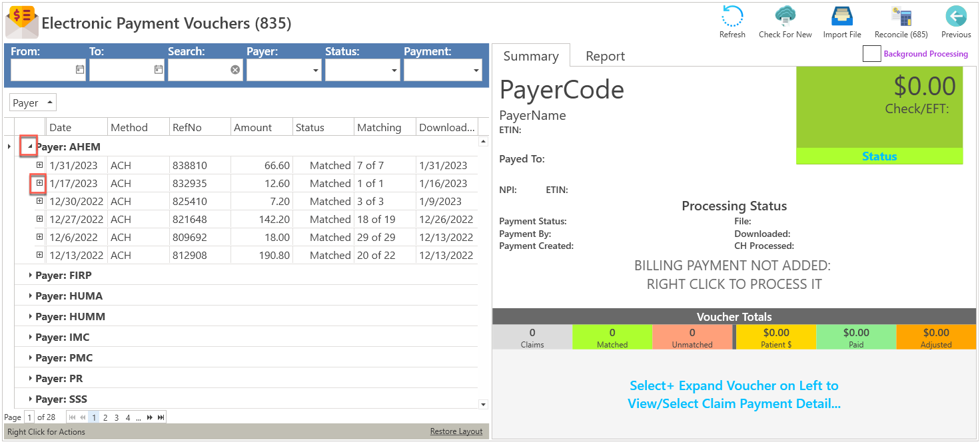This screenshot has height=444, width=980.
Task: Click the Refresh icon
Action: click(x=732, y=16)
